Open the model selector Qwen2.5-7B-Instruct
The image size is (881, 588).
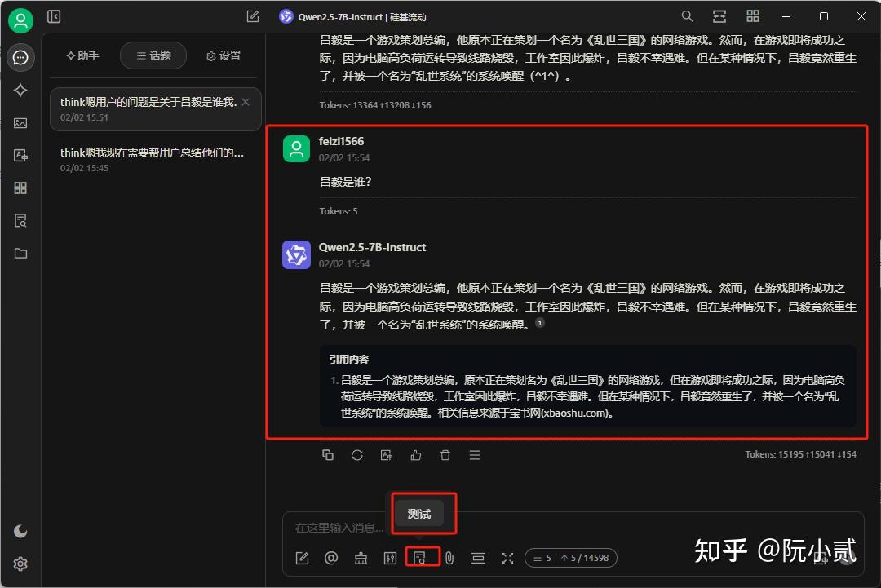353,17
